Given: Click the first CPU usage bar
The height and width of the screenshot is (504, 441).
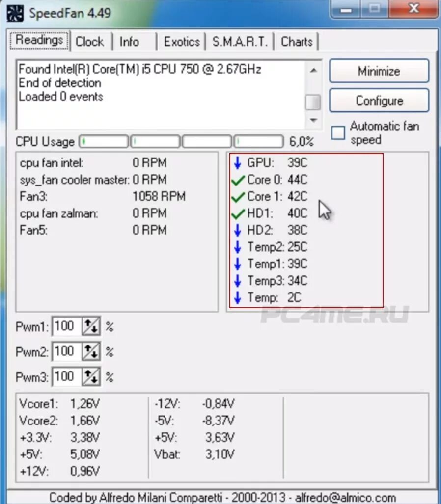Looking at the screenshot, I should click(x=104, y=141).
